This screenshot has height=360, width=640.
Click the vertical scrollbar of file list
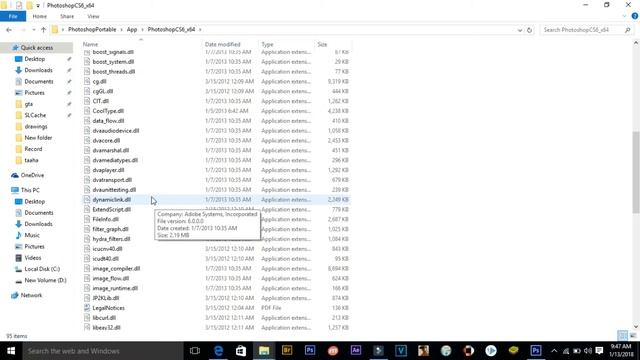636,171
